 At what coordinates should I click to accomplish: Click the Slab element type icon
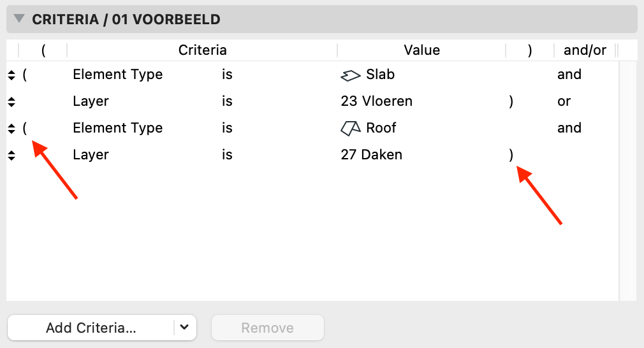click(x=350, y=75)
